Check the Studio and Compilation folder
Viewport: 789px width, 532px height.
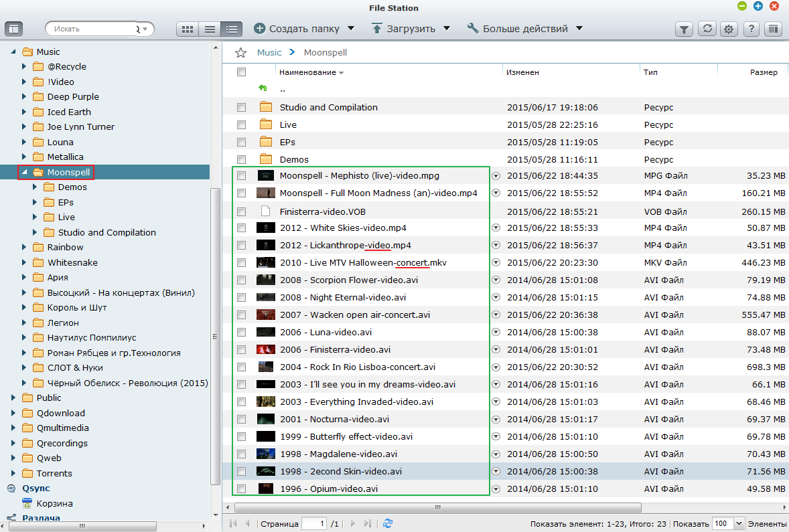point(242,107)
